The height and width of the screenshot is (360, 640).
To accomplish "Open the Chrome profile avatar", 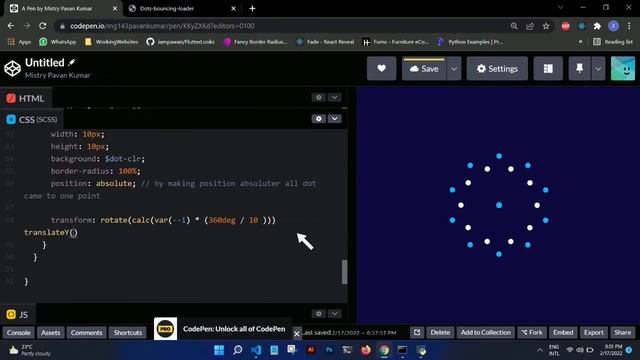I will [x=613, y=26].
